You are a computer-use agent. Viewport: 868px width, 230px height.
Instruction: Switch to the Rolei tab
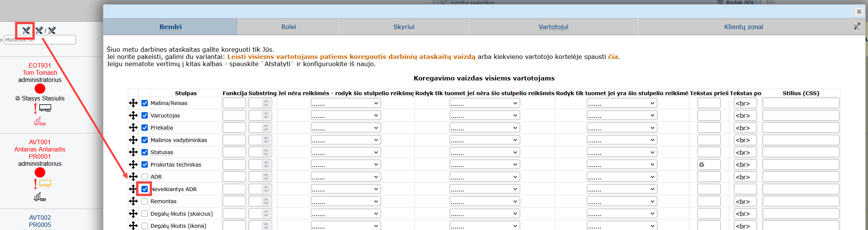[288, 27]
